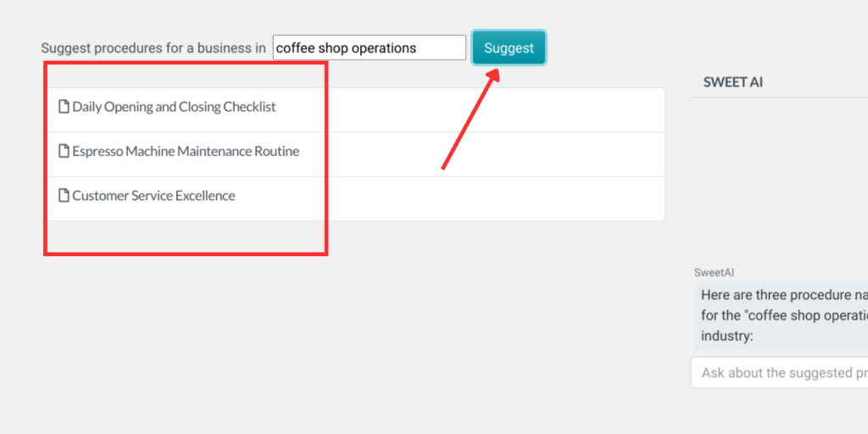
Task: Click the SweetAI chat message bubble
Action: (x=781, y=315)
